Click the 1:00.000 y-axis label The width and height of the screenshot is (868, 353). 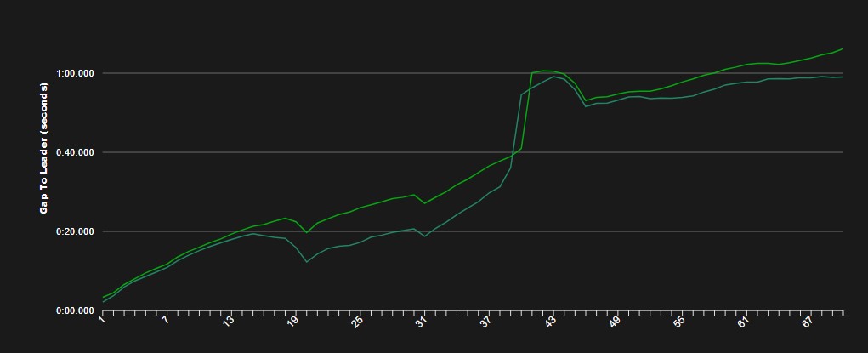pos(76,73)
